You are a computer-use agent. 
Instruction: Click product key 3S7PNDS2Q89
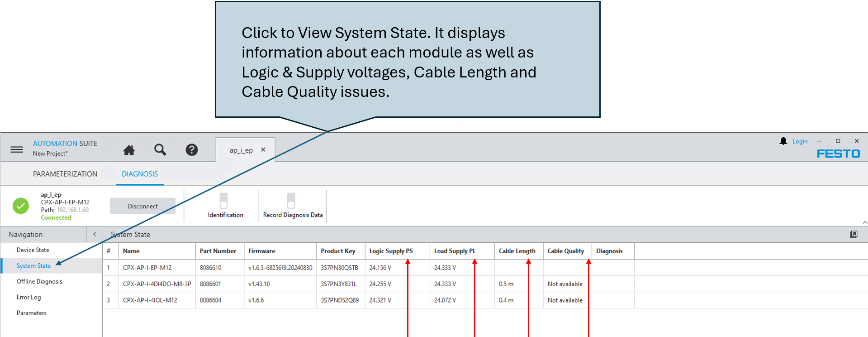click(340, 300)
